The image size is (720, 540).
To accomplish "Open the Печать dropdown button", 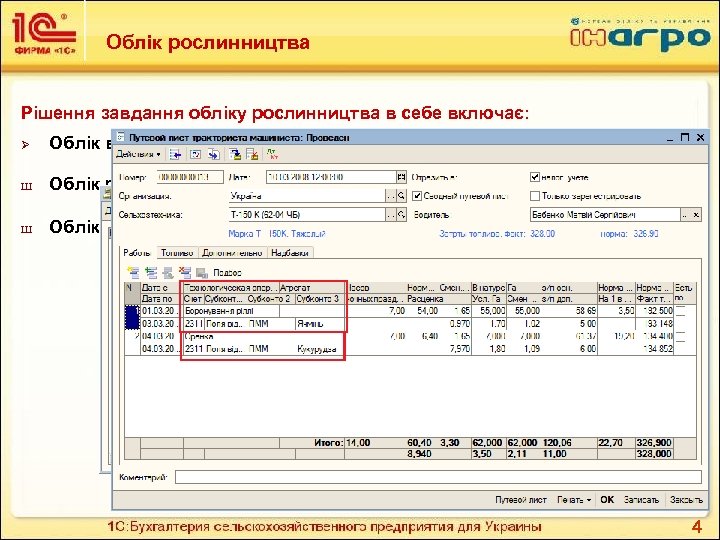I will pos(574,500).
